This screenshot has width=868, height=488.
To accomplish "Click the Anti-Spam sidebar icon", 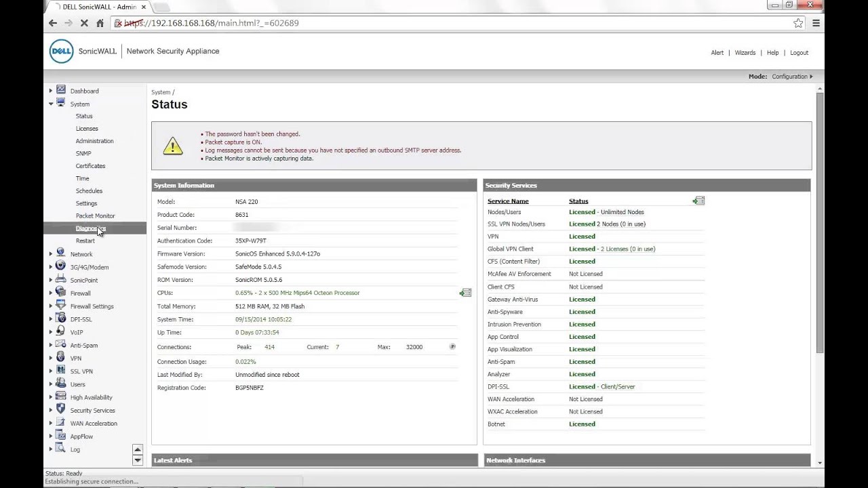I will 60,345.
